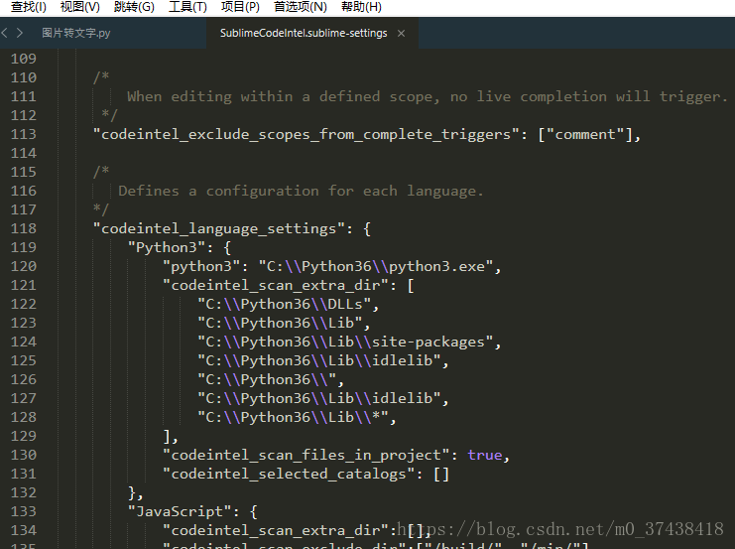Screen dimensions: 735x549
Task: Open the 帮助(H) menu
Action: coord(361,7)
